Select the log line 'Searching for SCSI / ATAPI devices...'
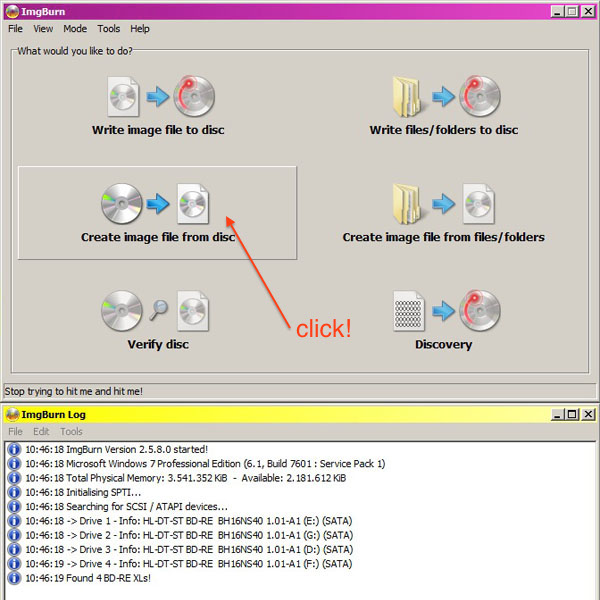This screenshot has width=600, height=600. (x=127, y=506)
